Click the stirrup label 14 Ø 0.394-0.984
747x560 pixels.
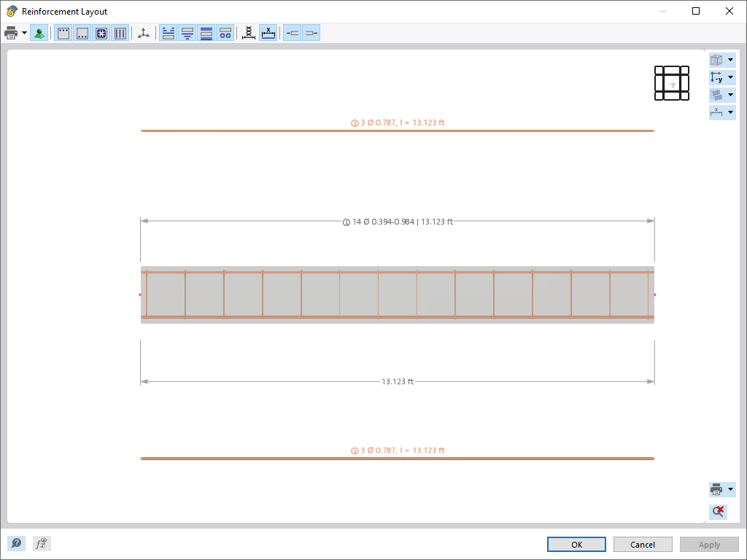coord(398,222)
